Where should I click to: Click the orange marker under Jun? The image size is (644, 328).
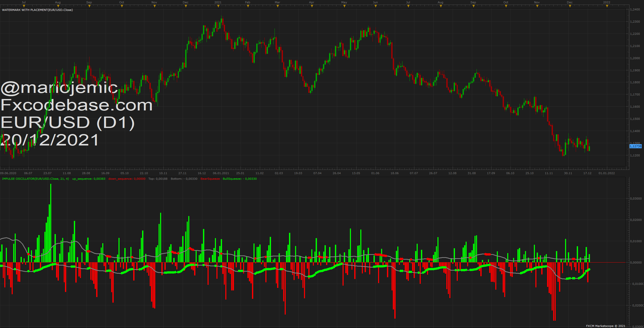376,6
